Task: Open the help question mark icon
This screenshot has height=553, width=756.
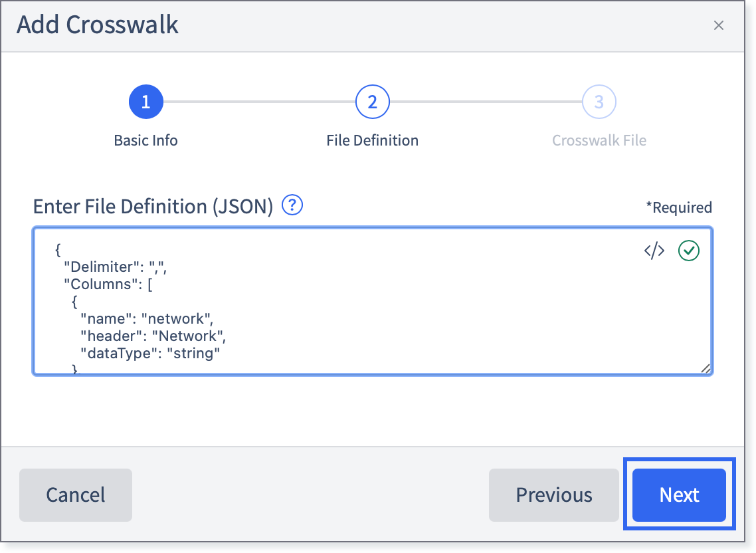Action: [292, 205]
